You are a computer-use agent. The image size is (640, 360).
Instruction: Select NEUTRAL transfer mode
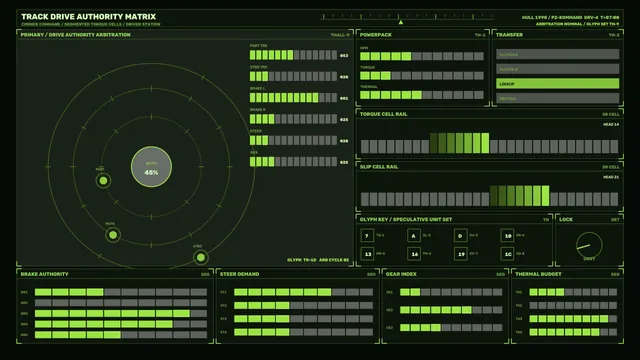click(558, 98)
